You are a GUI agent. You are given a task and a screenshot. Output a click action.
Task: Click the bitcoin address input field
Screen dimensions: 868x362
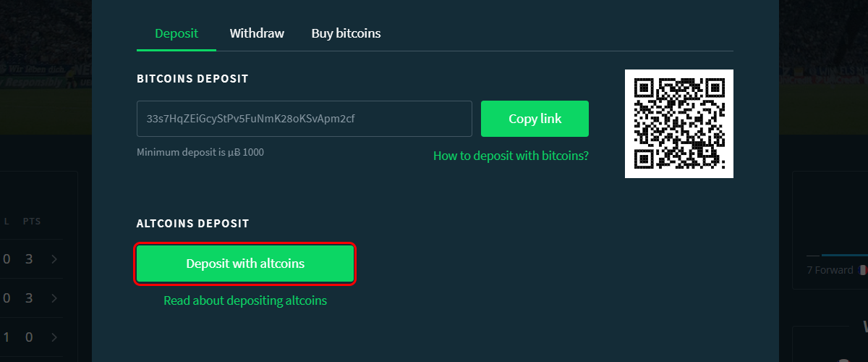(x=305, y=119)
